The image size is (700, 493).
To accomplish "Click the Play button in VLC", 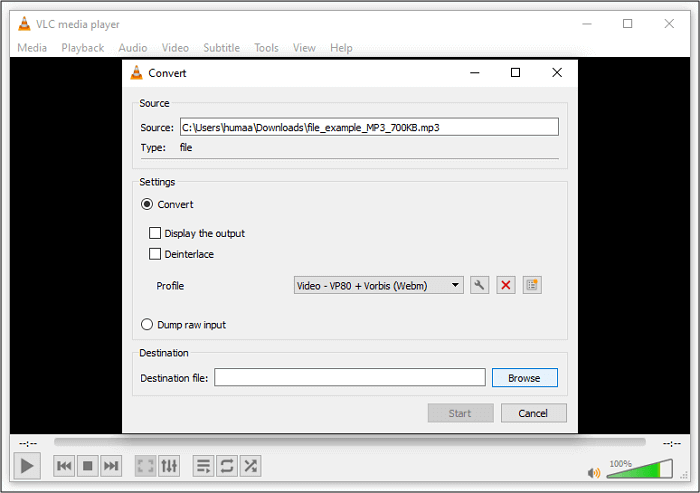I will tap(27, 466).
